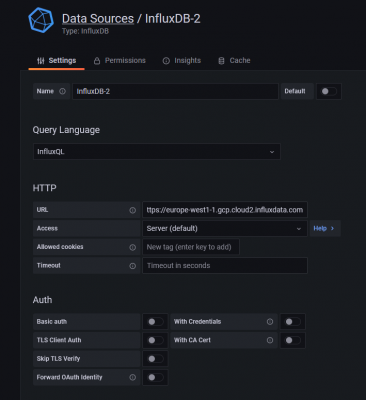This screenshot has height=400, width=366.
Task: Click the info icon in URL row
Action: pyautogui.click(x=133, y=210)
